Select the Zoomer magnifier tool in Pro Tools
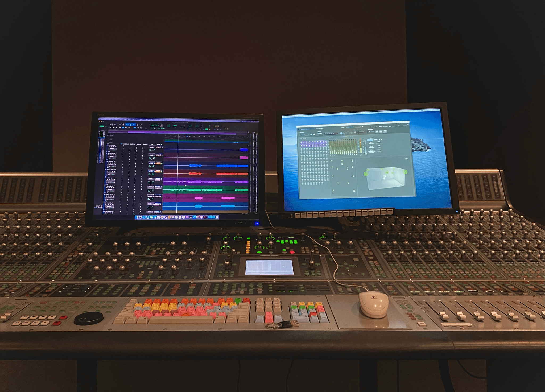 point(123,125)
